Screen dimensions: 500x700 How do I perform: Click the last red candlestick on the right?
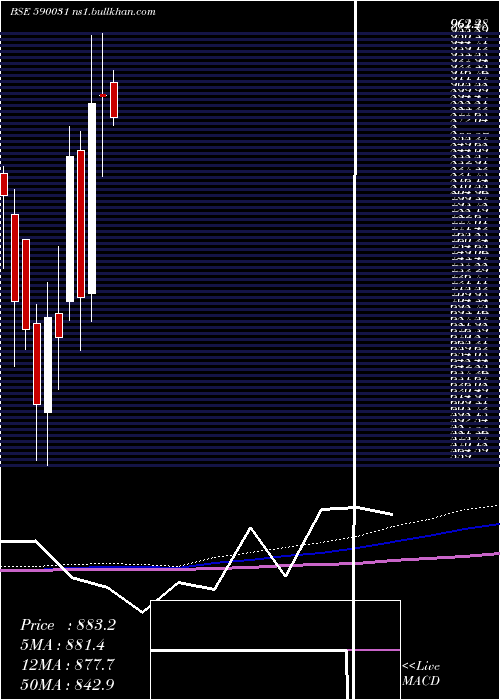click(114, 100)
